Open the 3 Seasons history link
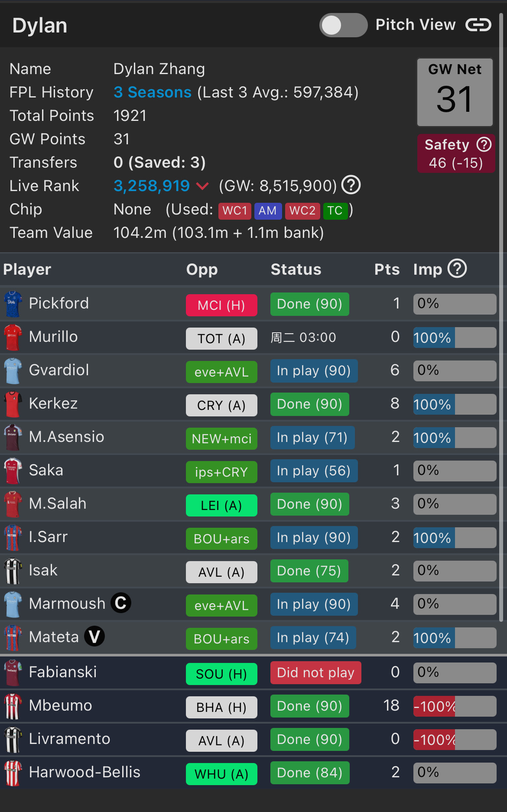The image size is (507, 812). pyautogui.click(x=153, y=92)
